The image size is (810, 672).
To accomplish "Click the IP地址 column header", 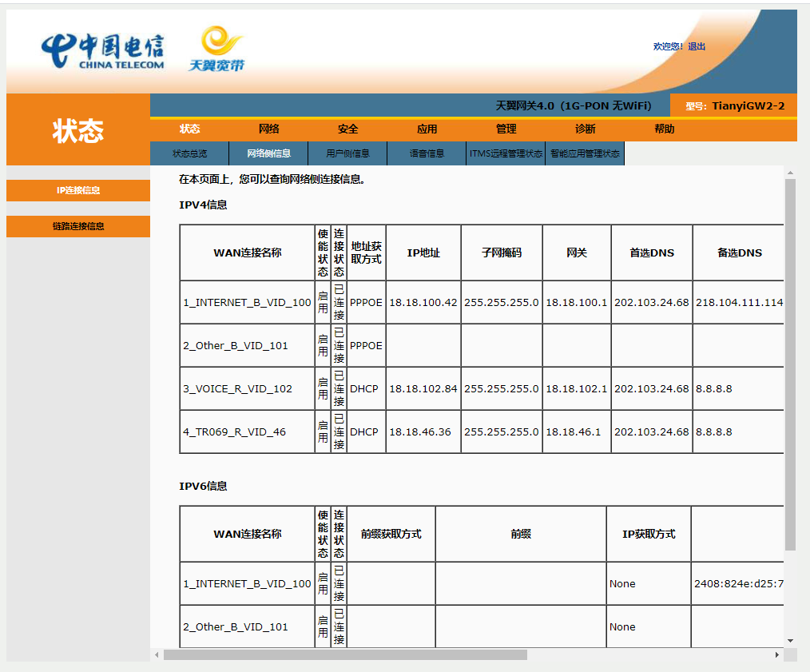I will coord(423,252).
